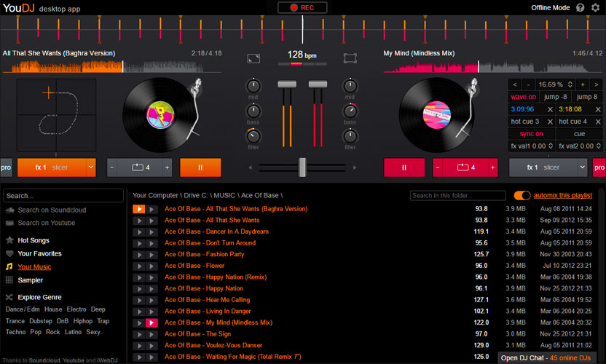Delete hot cue at 3:09:96
606x364 pixels.
pos(550,110)
